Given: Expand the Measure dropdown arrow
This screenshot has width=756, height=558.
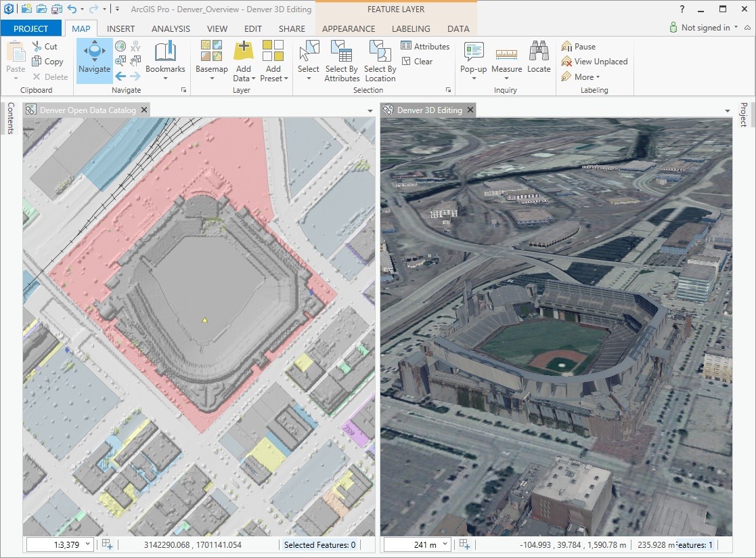Looking at the screenshot, I should click(506, 78).
